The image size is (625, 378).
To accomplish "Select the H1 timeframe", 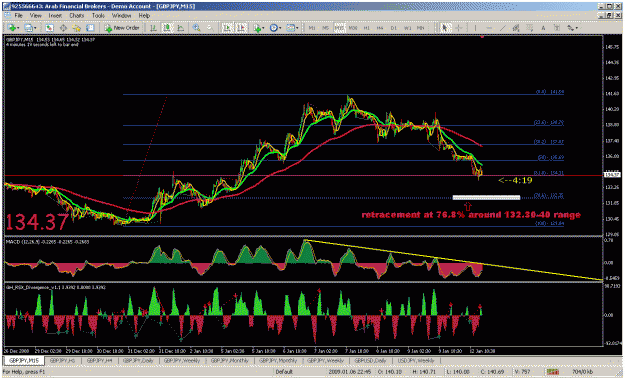I will click(x=367, y=28).
